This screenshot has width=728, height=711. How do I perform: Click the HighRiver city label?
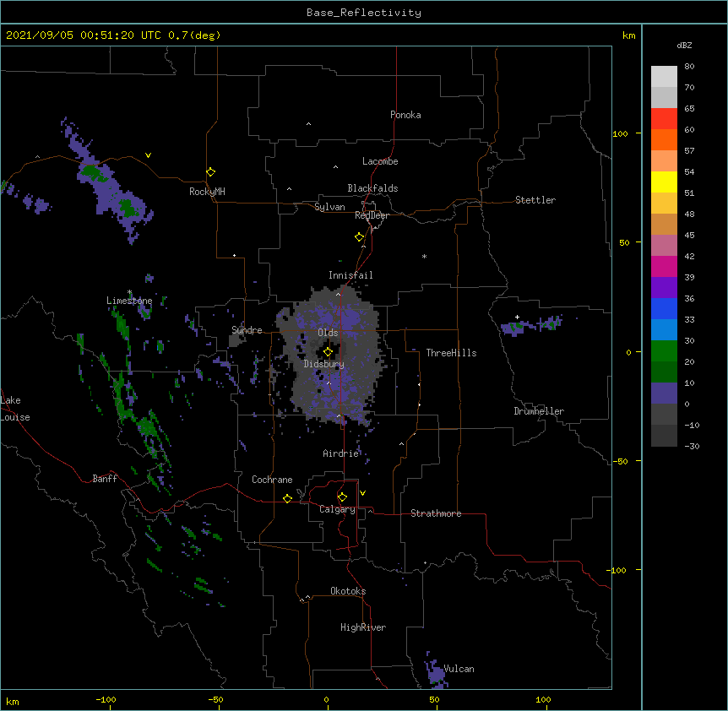[x=363, y=627]
